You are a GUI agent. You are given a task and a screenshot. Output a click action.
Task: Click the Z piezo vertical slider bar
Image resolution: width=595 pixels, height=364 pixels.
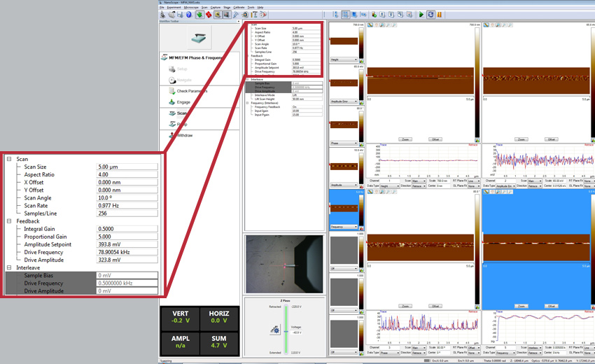pyautogui.click(x=286, y=330)
